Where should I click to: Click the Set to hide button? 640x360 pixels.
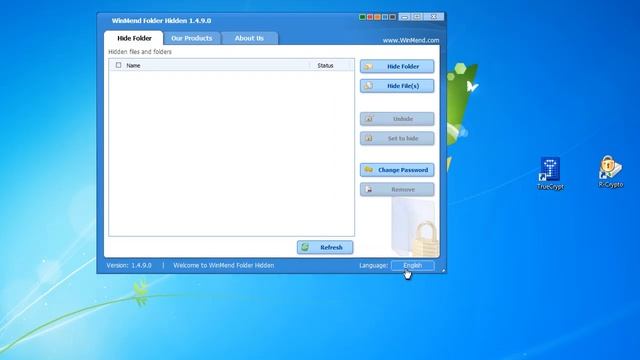pos(397,138)
